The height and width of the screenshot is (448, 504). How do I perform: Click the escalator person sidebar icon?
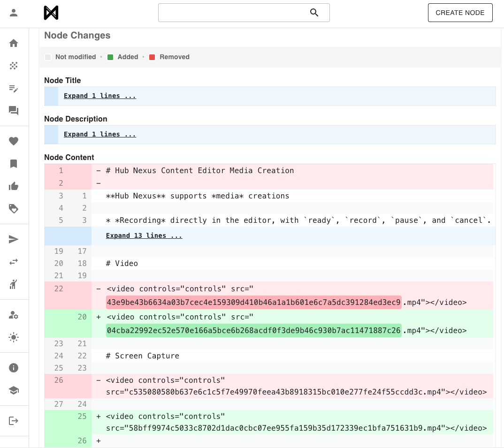(x=14, y=284)
